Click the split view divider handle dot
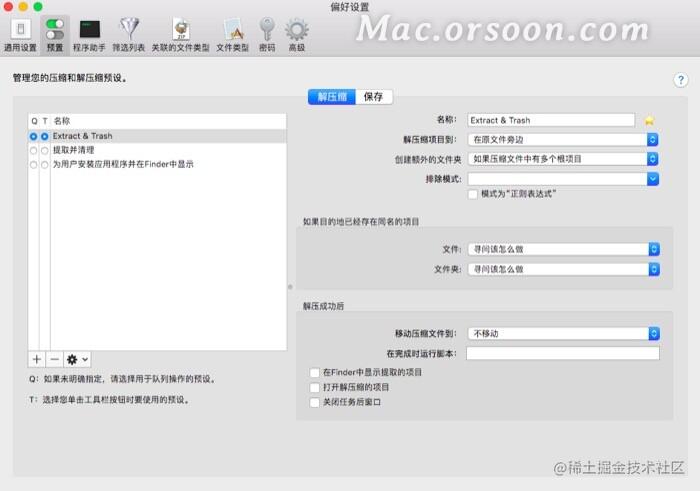The width and height of the screenshot is (700, 491). (x=290, y=287)
